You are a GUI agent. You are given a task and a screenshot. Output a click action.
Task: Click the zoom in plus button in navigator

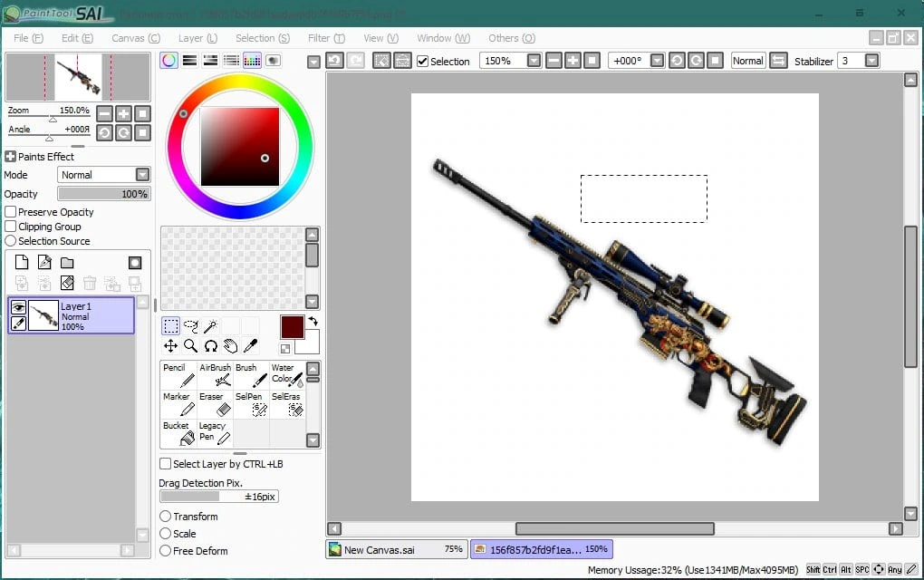click(124, 114)
